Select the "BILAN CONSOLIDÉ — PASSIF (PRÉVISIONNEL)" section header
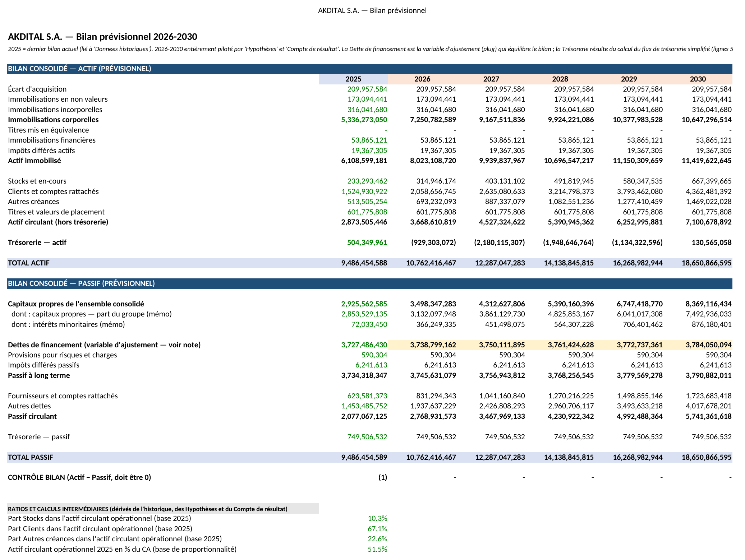The width and height of the screenshot is (745, 560). [369, 283]
